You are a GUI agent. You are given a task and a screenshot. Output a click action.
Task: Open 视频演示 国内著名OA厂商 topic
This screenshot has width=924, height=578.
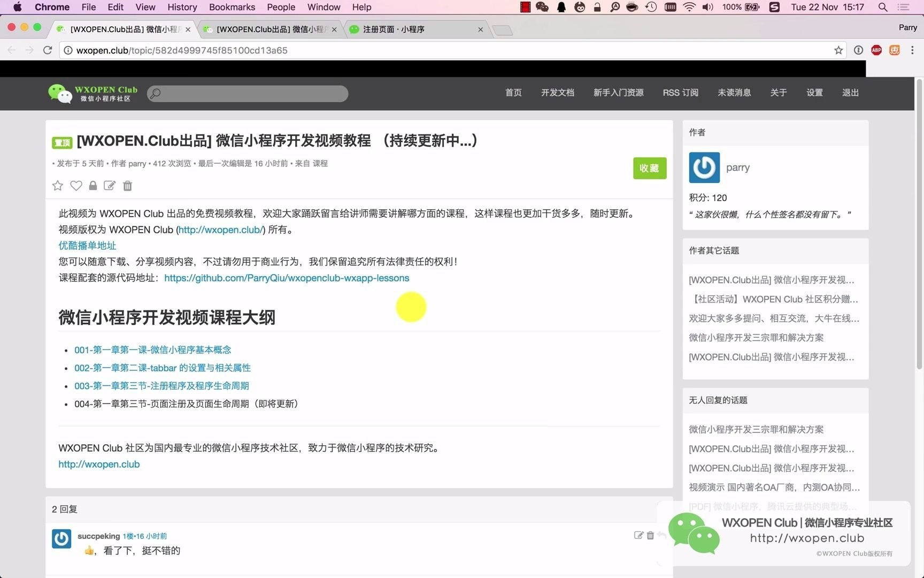pyautogui.click(x=775, y=488)
